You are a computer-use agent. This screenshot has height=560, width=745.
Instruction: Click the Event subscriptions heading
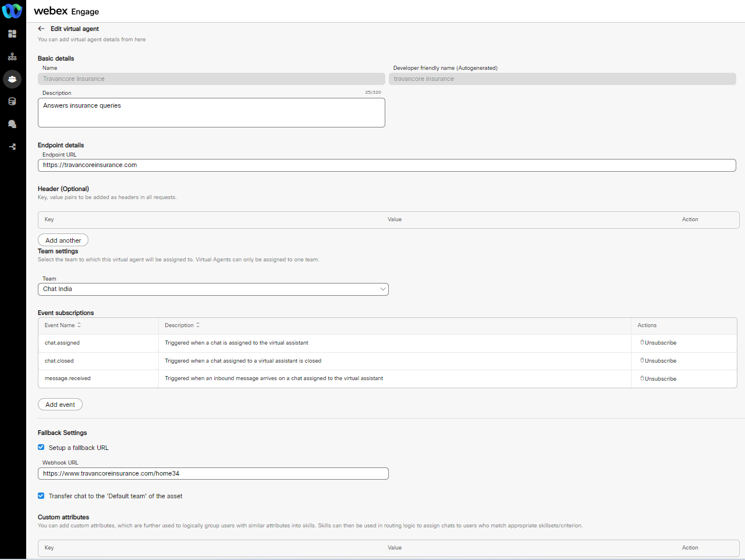point(66,313)
